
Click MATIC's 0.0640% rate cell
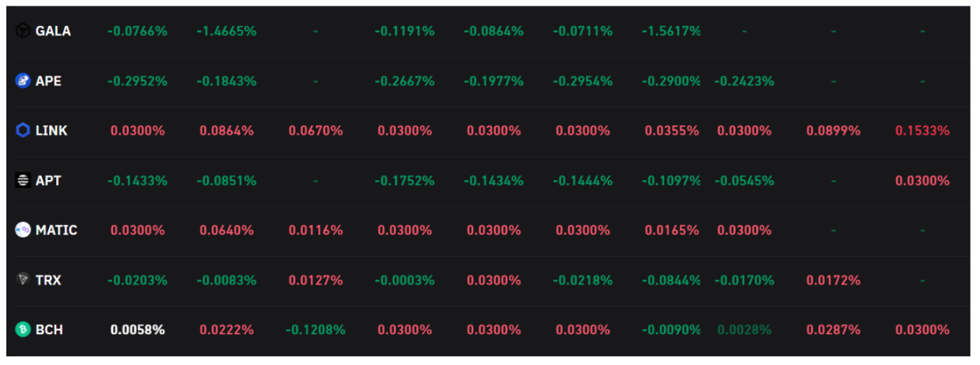[x=226, y=230]
